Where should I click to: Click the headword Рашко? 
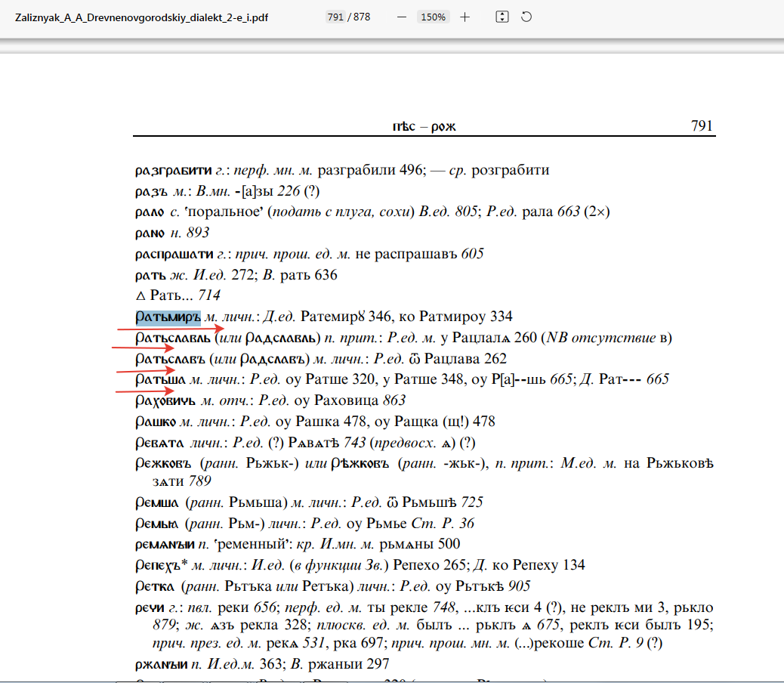156,422
